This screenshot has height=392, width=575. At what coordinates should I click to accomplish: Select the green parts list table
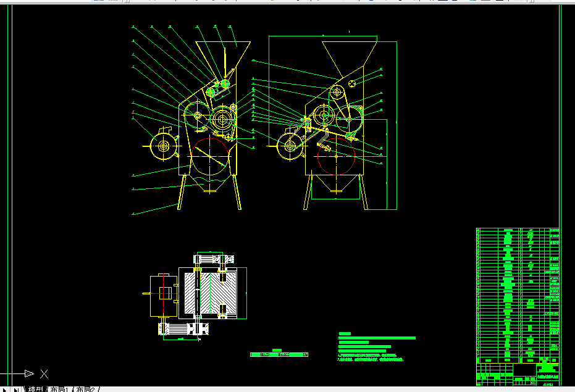point(518,296)
